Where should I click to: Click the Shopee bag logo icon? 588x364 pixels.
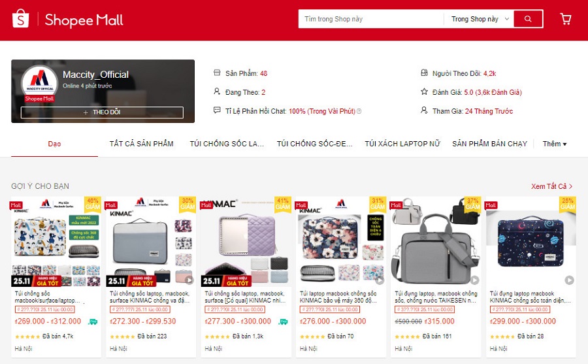(x=21, y=19)
